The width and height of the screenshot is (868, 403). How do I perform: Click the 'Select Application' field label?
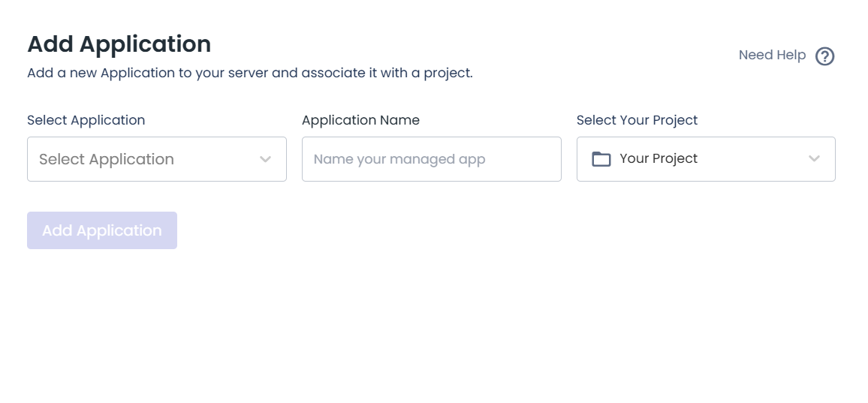click(86, 120)
